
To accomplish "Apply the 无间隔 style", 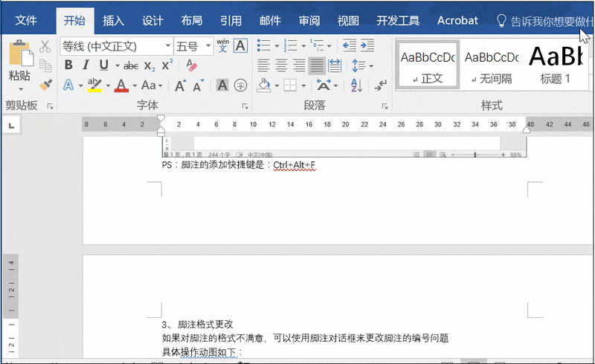I will pos(492,65).
